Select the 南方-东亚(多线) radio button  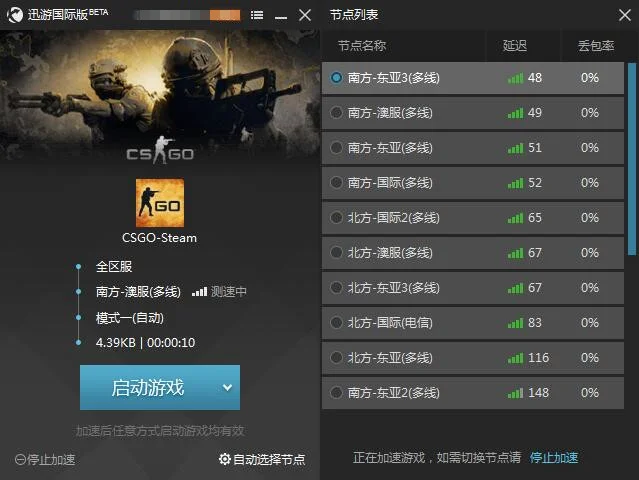pos(336,148)
